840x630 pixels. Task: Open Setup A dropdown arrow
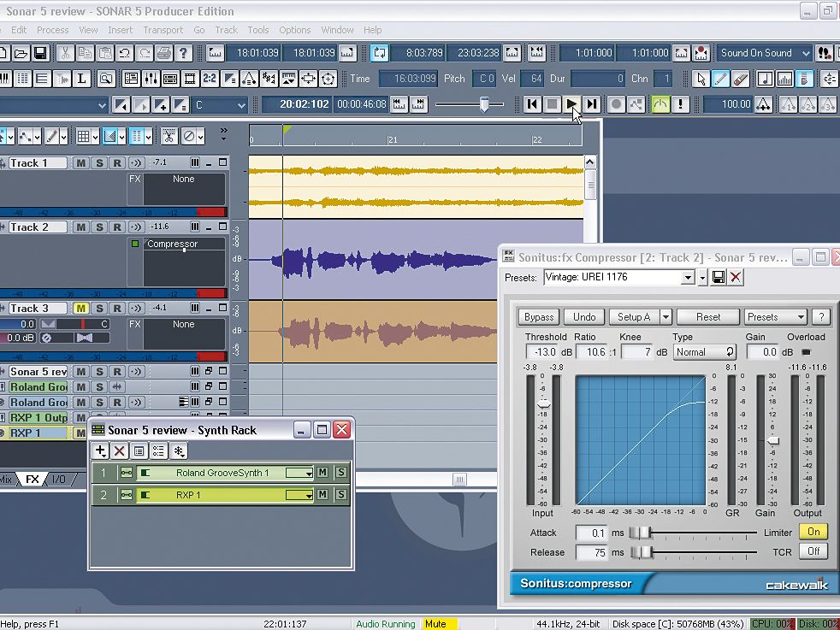665,317
